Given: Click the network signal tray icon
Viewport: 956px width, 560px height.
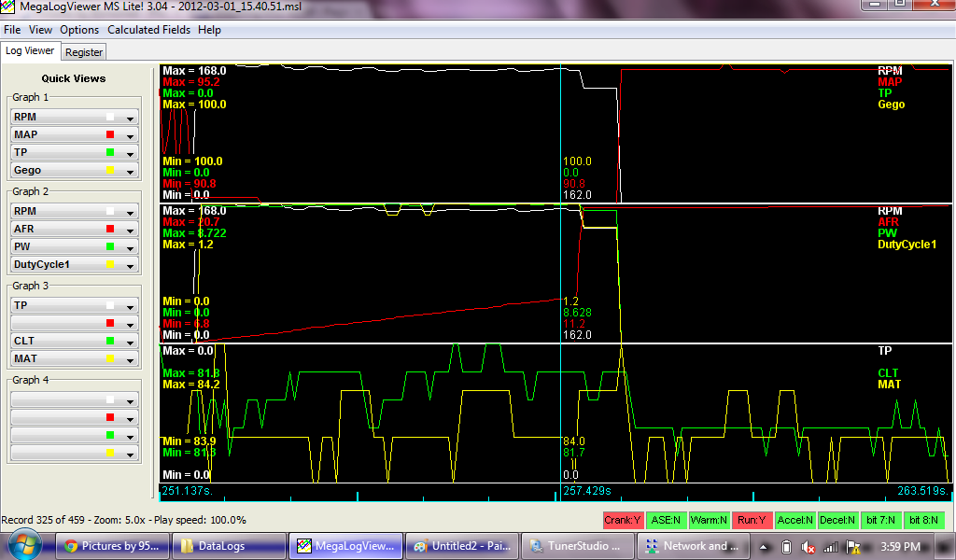Looking at the screenshot, I should pyautogui.click(x=830, y=547).
